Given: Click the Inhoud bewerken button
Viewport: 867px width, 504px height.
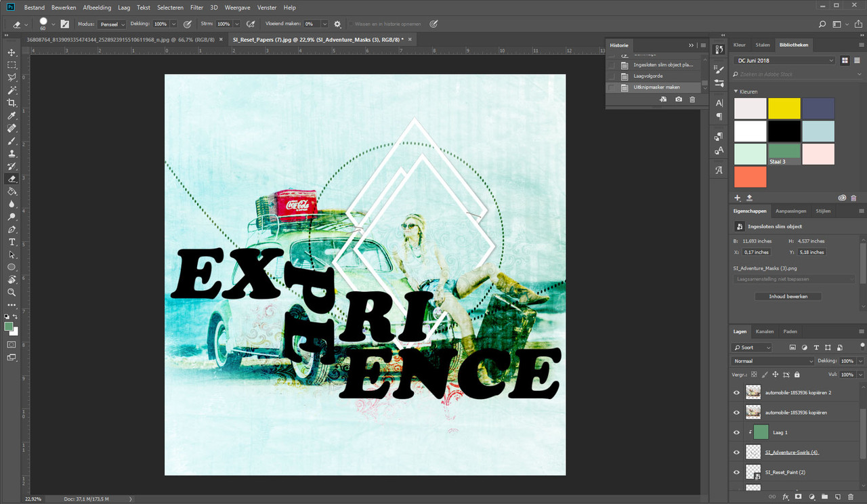Looking at the screenshot, I should click(x=788, y=297).
